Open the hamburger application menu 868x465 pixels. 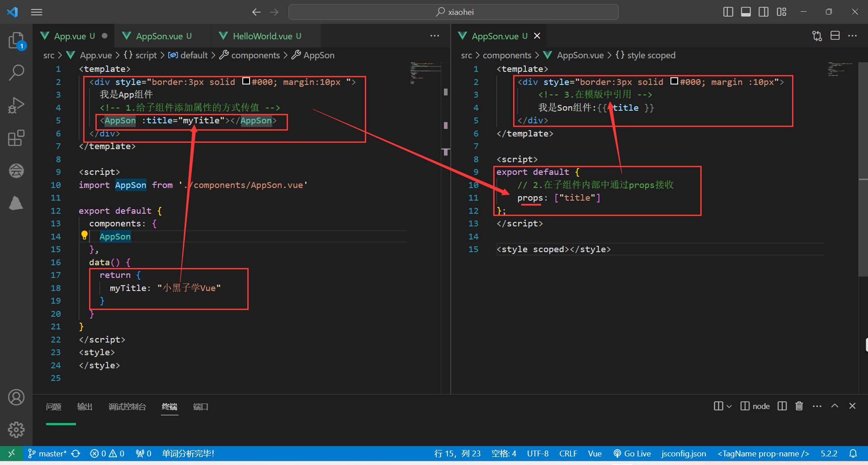click(x=37, y=12)
